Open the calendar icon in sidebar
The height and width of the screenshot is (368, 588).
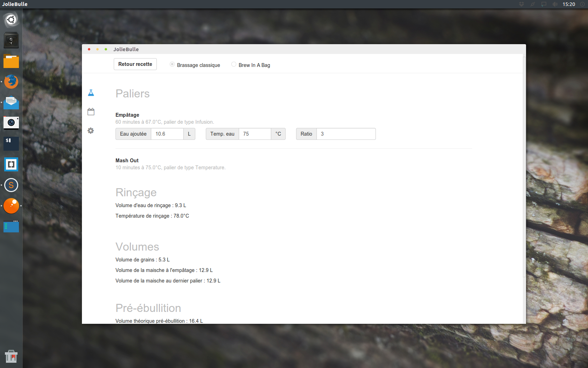tap(91, 112)
